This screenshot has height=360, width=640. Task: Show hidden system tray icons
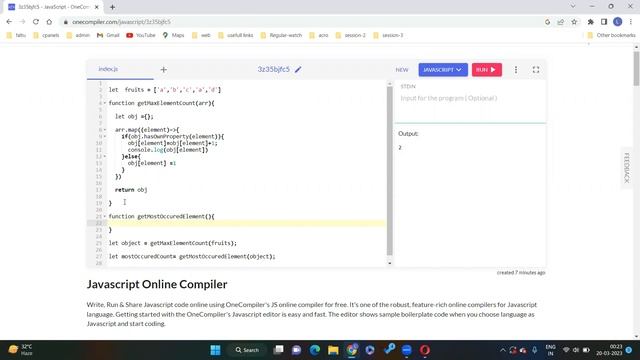[503, 350]
